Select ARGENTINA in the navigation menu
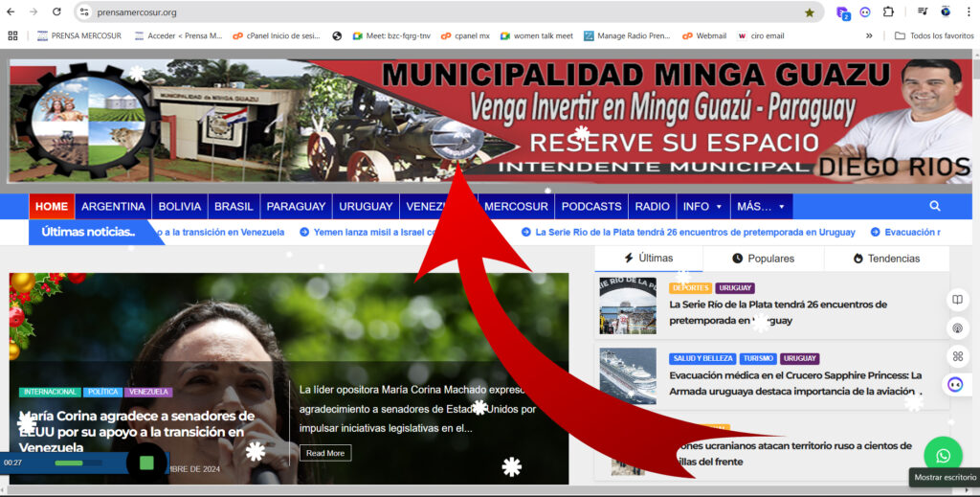This screenshot has height=497, width=980. pyautogui.click(x=113, y=206)
